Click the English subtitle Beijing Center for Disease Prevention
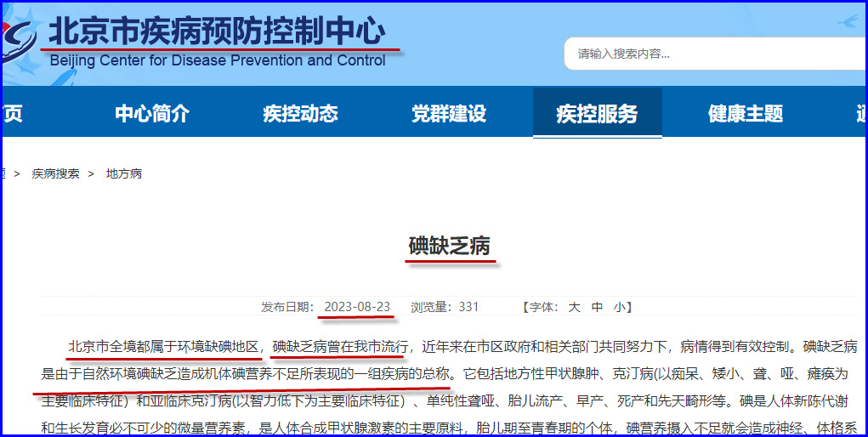The image size is (868, 437). (x=218, y=61)
